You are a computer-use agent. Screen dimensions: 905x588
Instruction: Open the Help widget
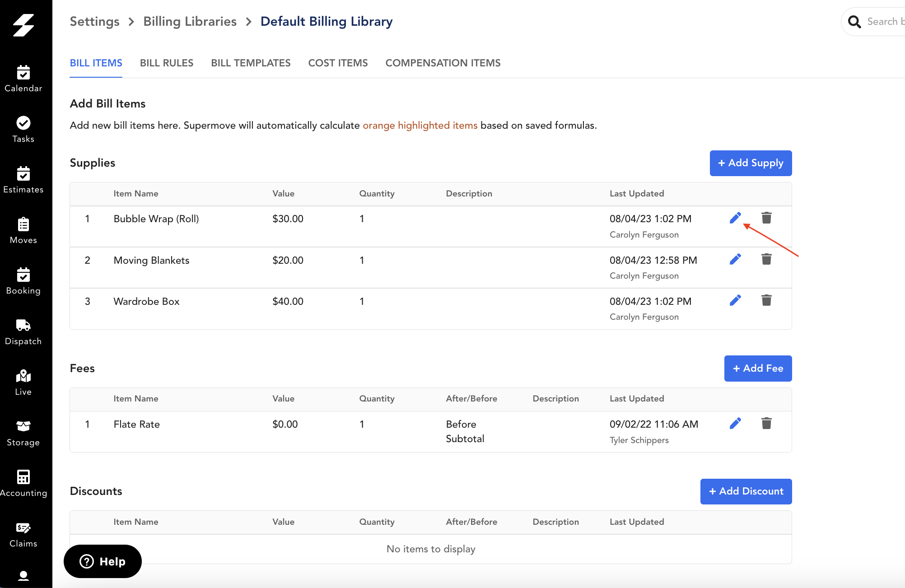point(103,561)
